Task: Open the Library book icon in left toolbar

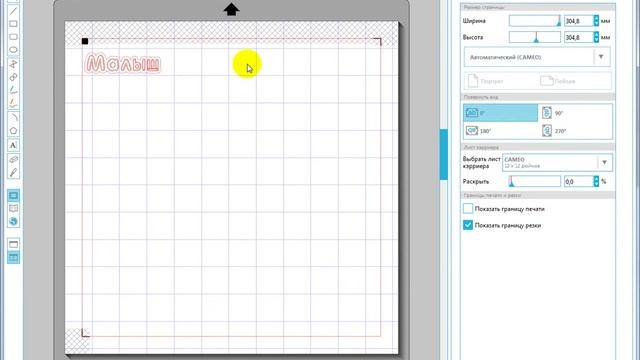Action: [13, 209]
